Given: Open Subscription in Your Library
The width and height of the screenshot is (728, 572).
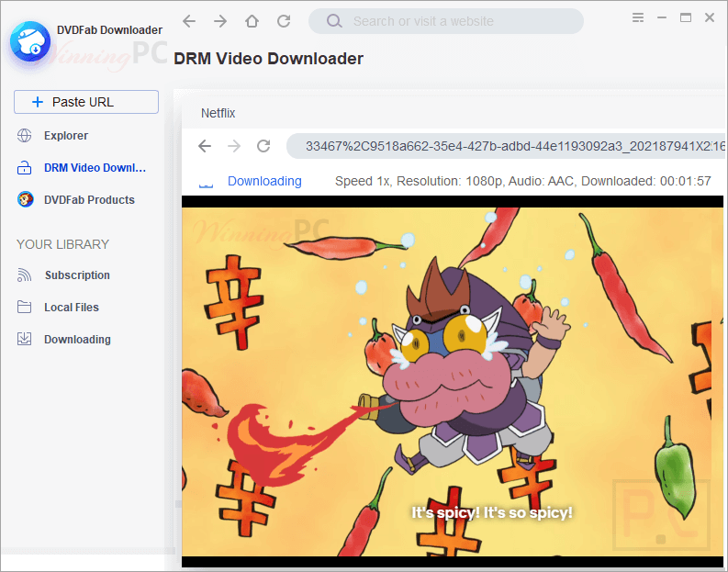Looking at the screenshot, I should pos(77,275).
